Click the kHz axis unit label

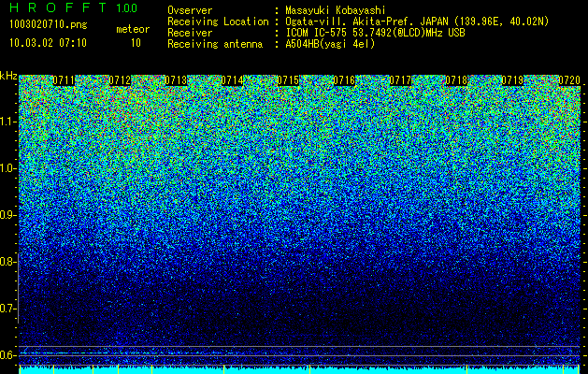pos(8,76)
